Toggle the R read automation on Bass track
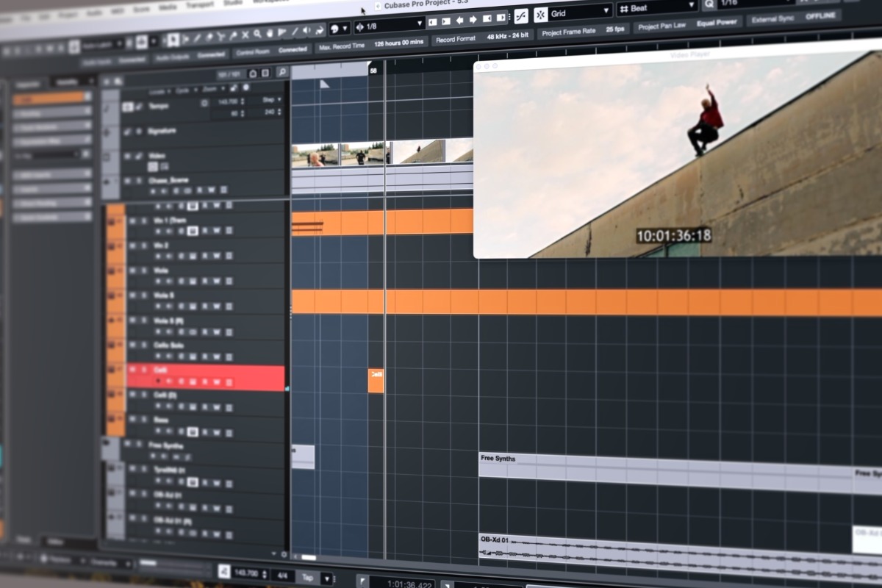 pyautogui.click(x=204, y=432)
